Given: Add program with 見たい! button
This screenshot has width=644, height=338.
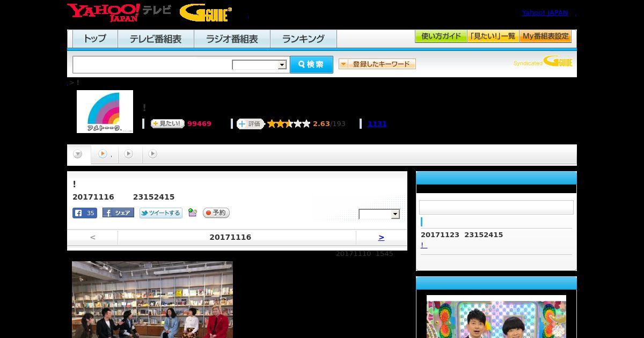Looking at the screenshot, I should (167, 124).
